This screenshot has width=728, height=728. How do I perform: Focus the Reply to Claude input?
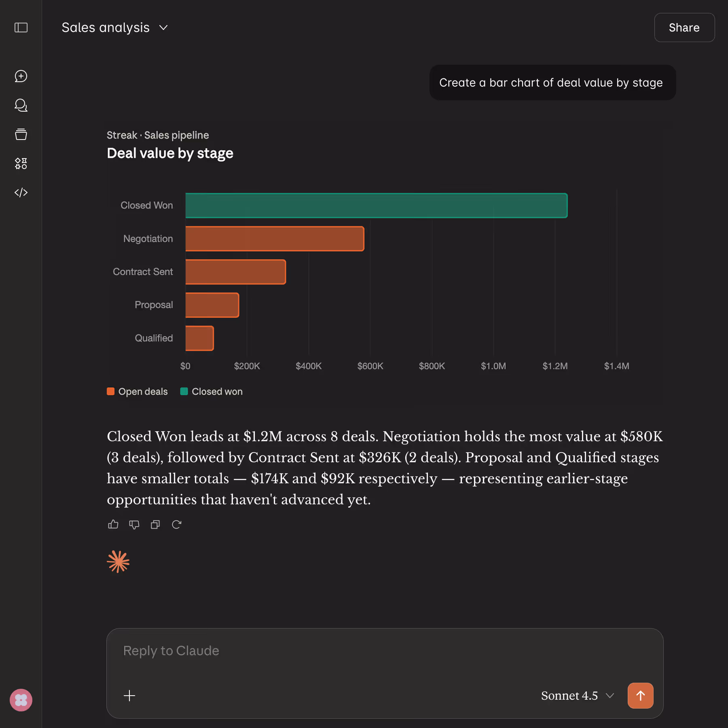point(384,651)
